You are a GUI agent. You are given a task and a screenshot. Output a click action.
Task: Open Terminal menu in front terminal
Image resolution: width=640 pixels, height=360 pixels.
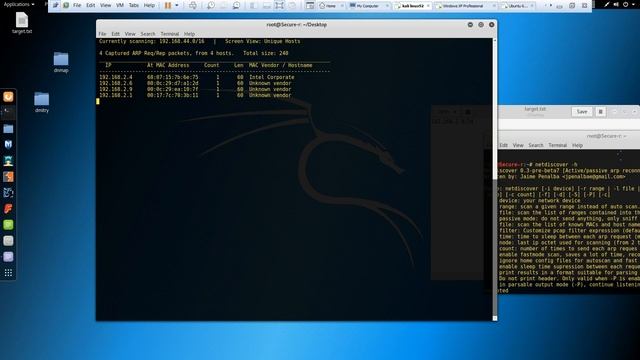169,34
